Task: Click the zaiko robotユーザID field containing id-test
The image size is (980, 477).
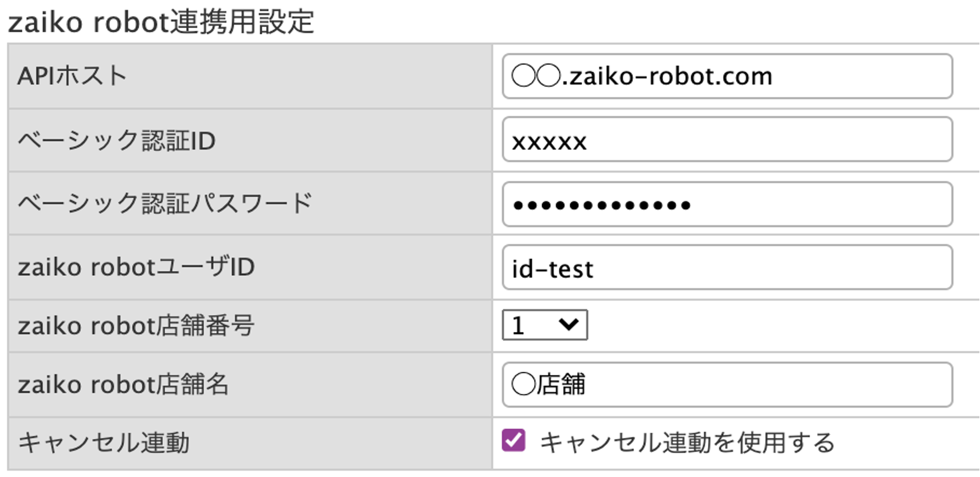Action: coord(727,267)
